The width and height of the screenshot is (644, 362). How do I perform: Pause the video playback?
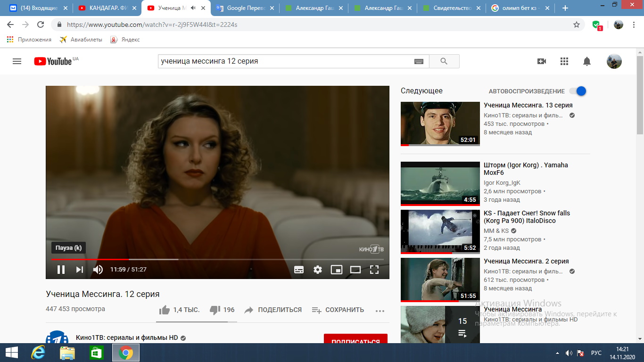[61, 270]
